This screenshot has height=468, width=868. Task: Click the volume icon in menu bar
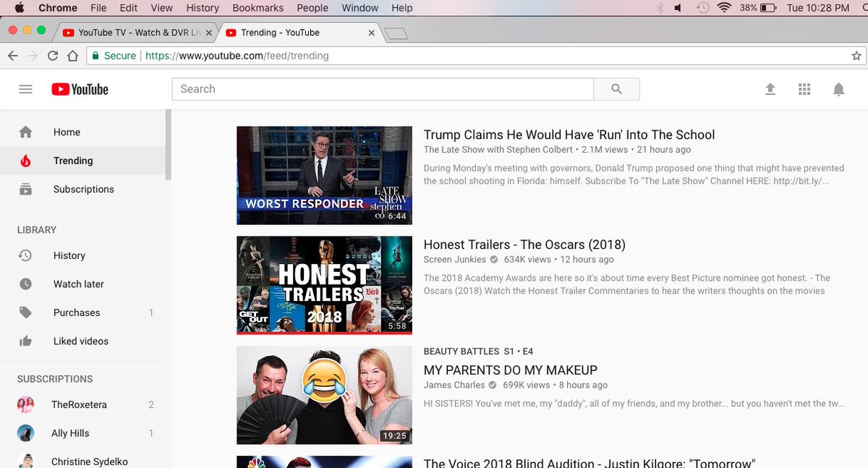(678, 8)
